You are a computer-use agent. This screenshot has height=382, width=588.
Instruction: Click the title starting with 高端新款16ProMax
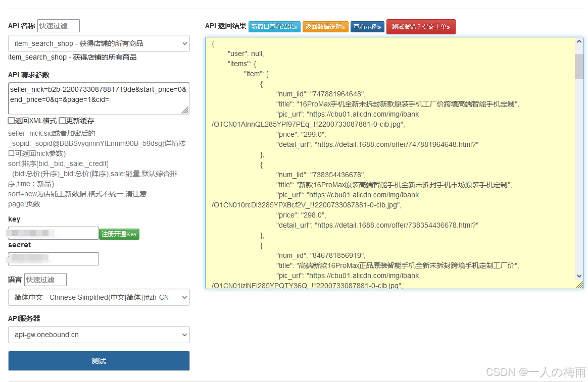click(398, 266)
